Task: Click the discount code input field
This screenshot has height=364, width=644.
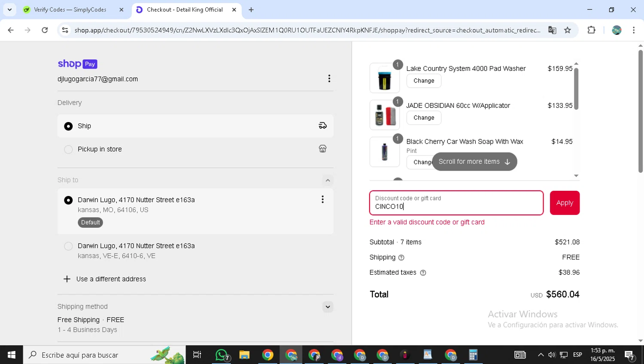Action: coord(456,203)
